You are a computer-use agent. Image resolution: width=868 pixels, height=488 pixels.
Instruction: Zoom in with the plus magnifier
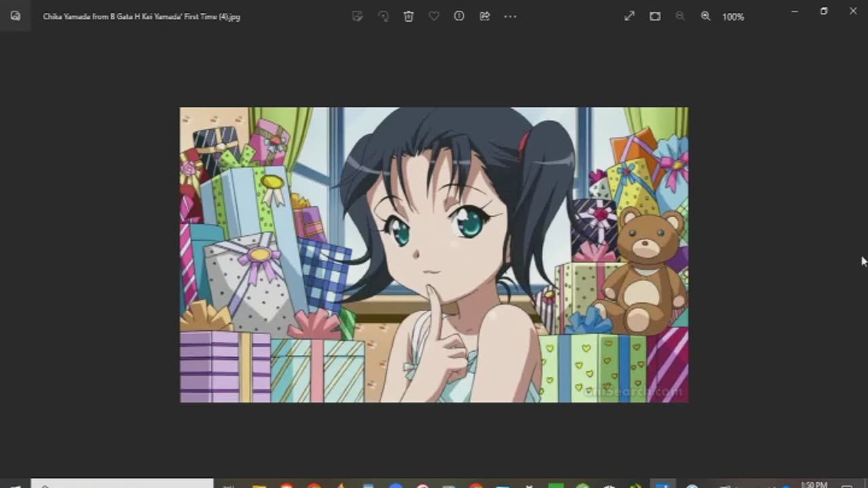pos(705,16)
